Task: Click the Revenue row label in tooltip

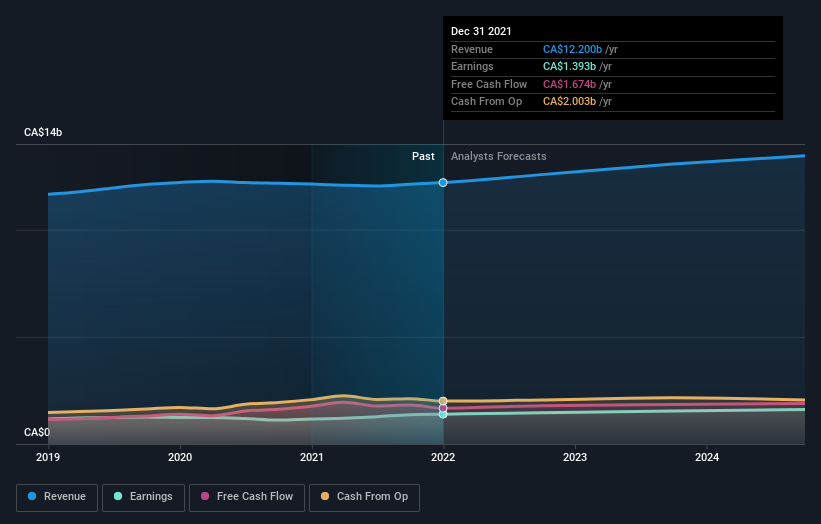Action: [x=472, y=49]
